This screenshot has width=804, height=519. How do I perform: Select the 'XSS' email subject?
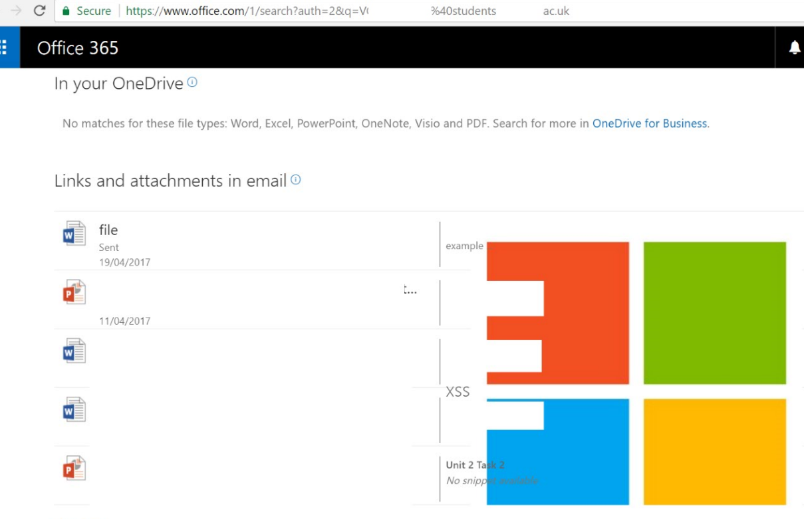point(457,392)
